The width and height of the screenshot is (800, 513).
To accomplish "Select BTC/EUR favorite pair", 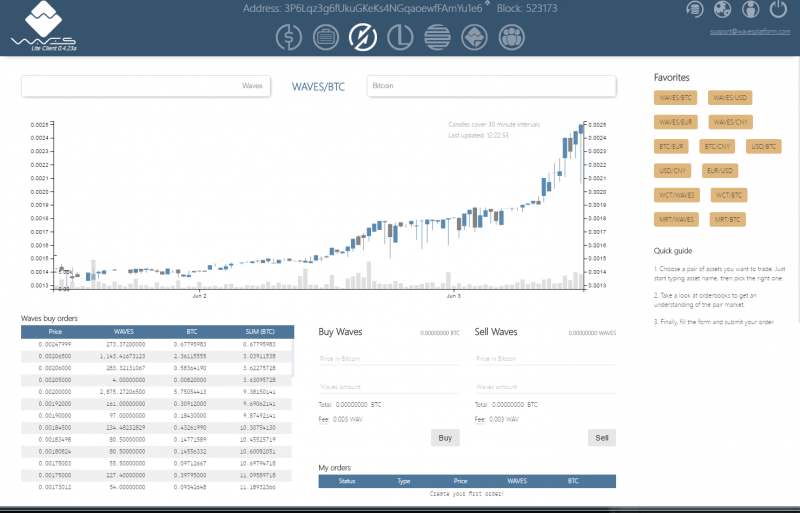I will coord(671,146).
